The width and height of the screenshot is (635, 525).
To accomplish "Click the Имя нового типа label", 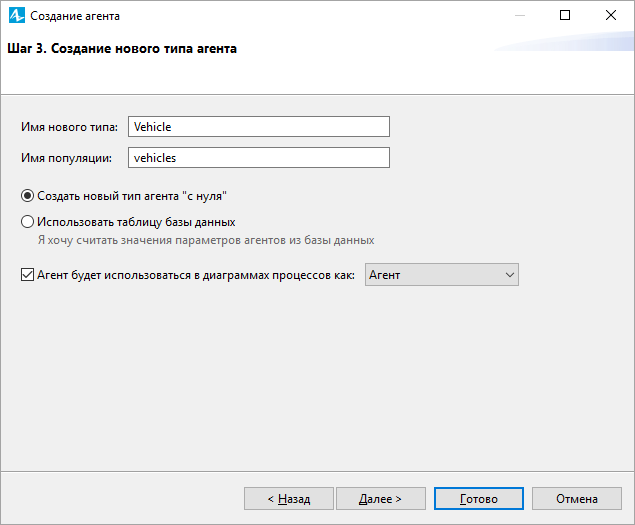I will [69, 127].
